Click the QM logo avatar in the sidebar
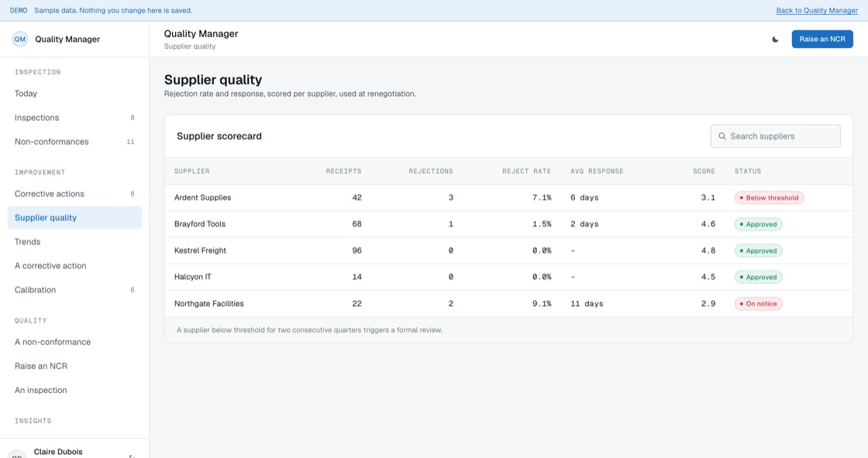 20,40
